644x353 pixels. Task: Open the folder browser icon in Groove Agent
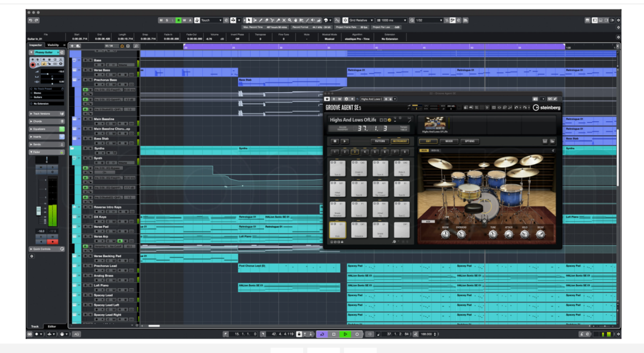pos(552,141)
